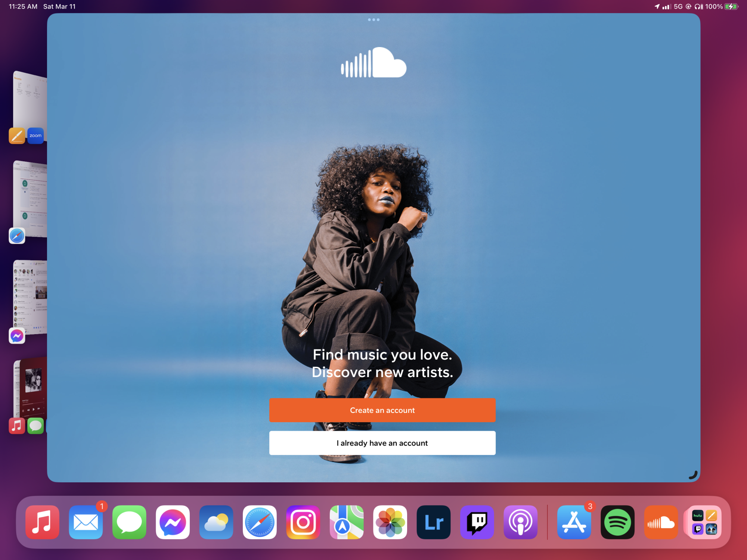The height and width of the screenshot is (560, 747).
Task: Open Apple Music from the dock
Action: 42,522
